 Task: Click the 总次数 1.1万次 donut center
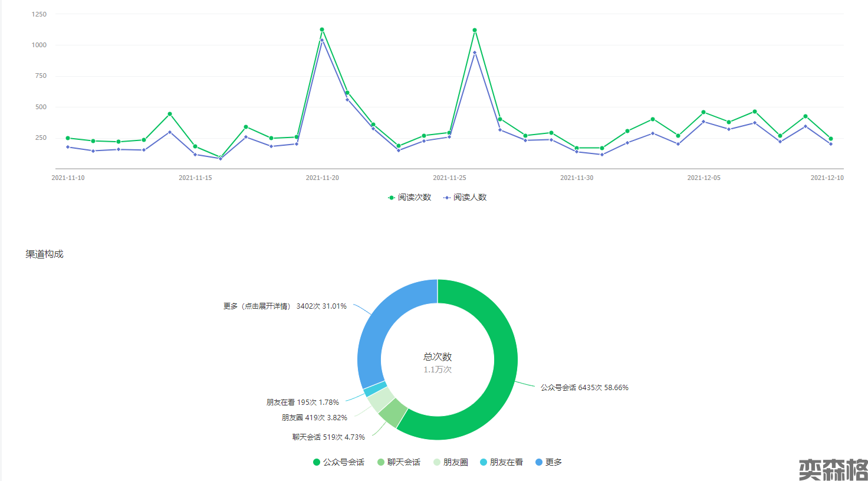pyautogui.click(x=438, y=362)
